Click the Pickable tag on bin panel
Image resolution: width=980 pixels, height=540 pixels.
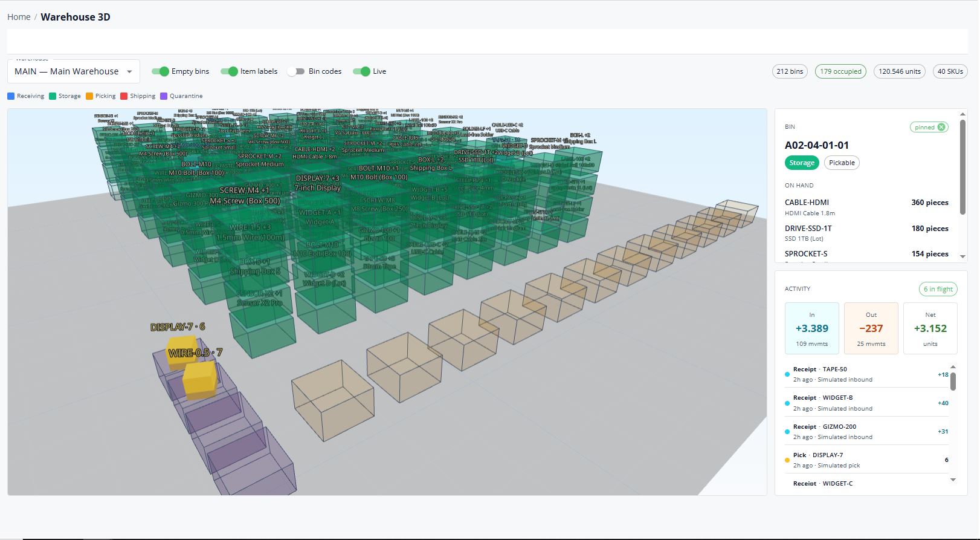(x=842, y=163)
